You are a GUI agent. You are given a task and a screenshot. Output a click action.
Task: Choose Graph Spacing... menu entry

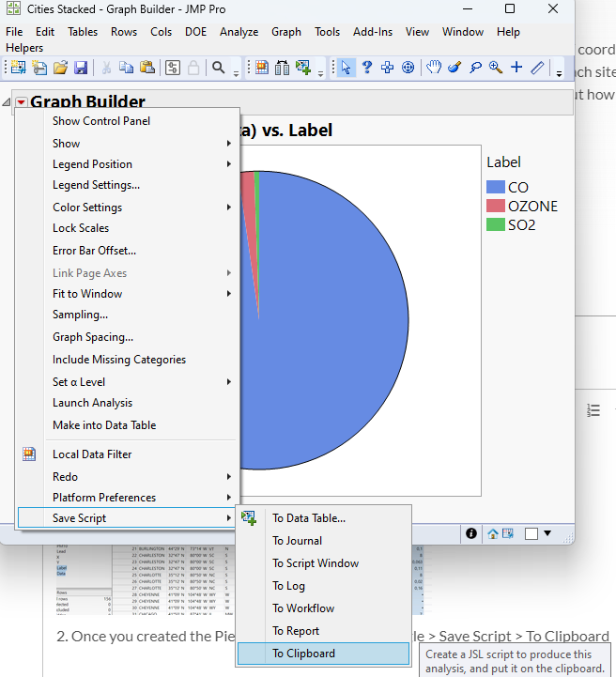(x=129, y=337)
